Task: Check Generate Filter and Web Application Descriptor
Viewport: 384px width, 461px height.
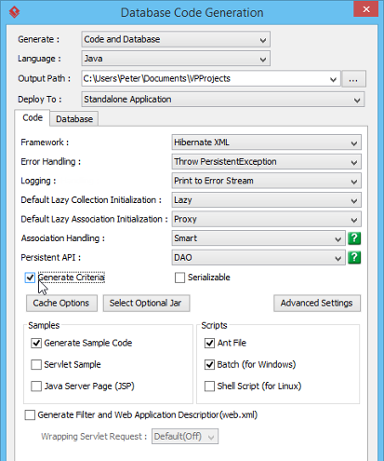Action: tap(30, 415)
